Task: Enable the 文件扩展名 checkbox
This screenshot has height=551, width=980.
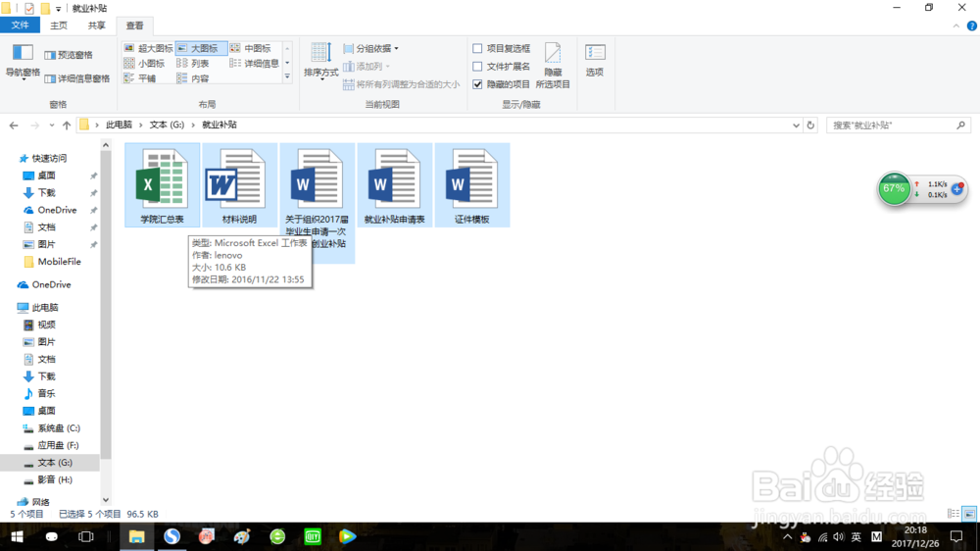Action: [x=477, y=67]
